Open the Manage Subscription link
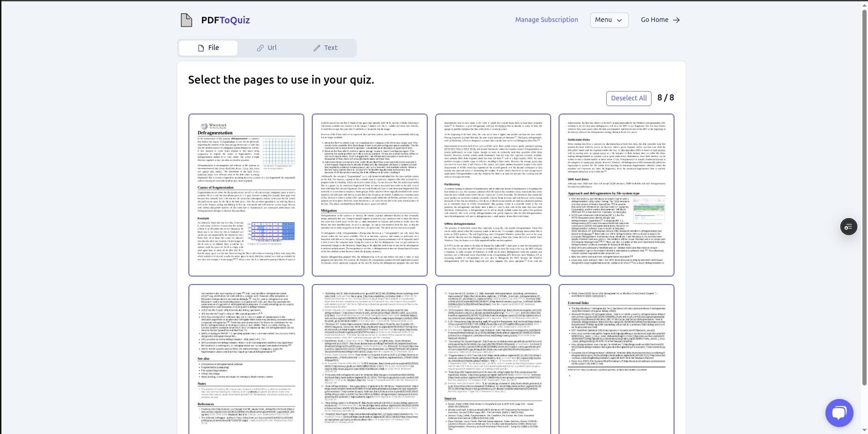The image size is (868, 434). (546, 20)
